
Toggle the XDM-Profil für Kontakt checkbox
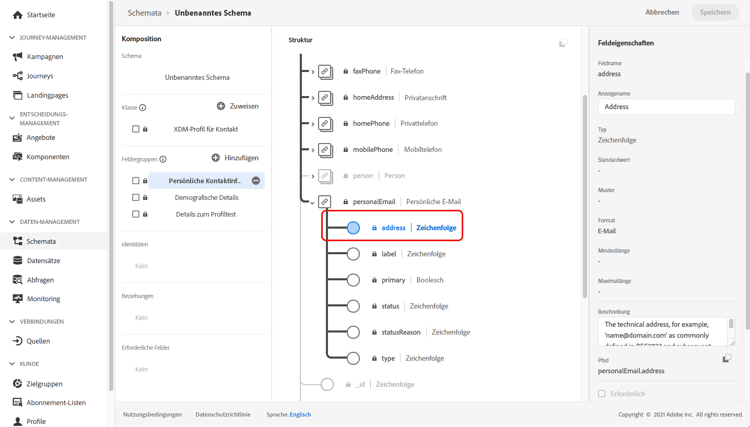click(136, 129)
